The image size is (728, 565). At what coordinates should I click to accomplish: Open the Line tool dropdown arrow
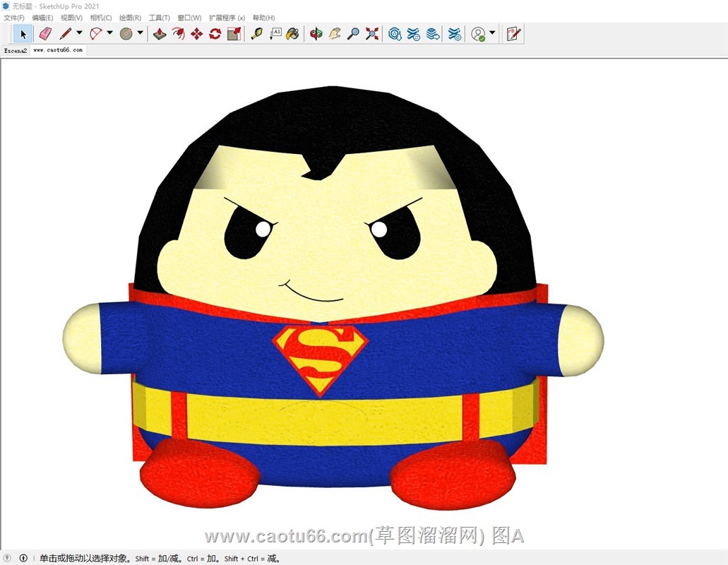tap(79, 33)
